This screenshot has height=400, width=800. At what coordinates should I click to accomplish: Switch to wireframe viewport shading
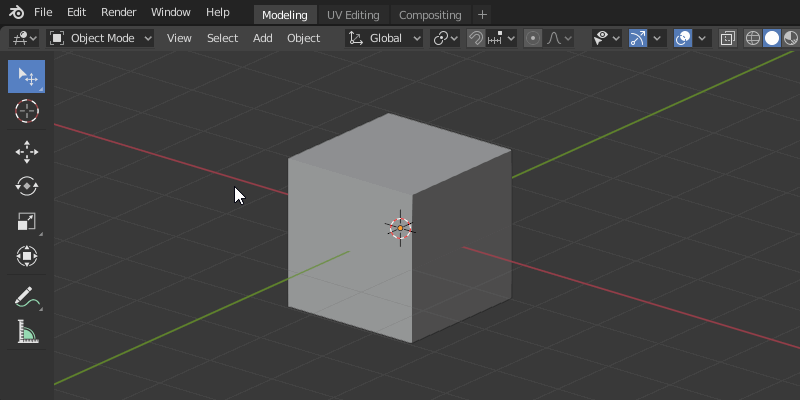(753, 38)
